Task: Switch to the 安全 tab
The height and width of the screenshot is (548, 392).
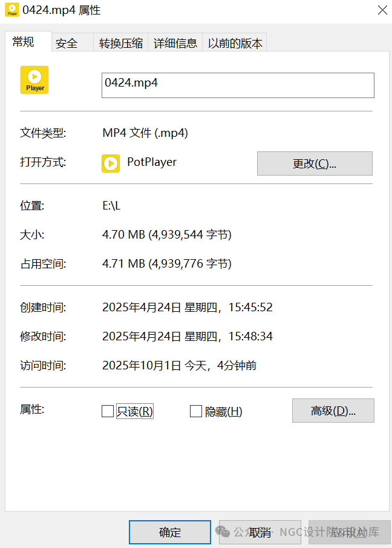Action: 67,43
